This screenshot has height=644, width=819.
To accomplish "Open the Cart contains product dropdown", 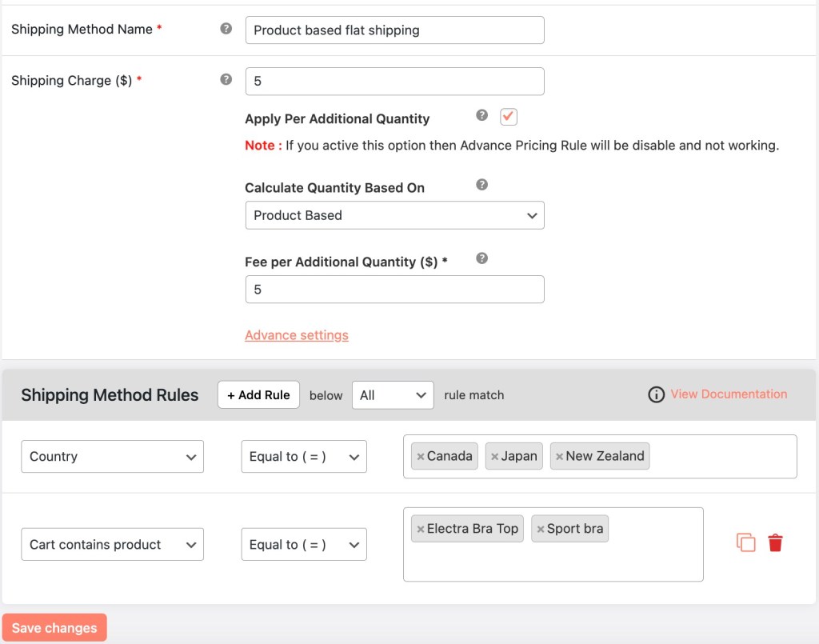I will (112, 545).
